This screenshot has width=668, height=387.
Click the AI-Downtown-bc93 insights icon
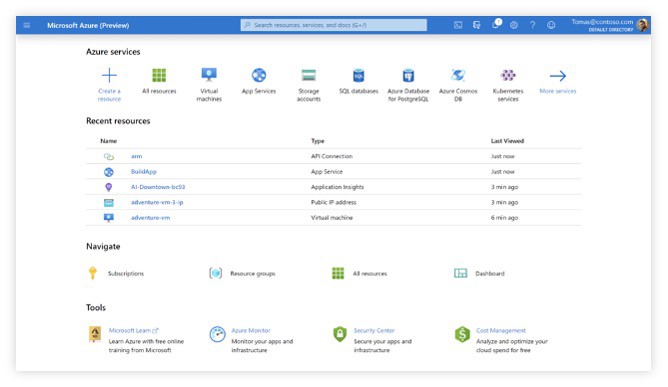point(109,187)
